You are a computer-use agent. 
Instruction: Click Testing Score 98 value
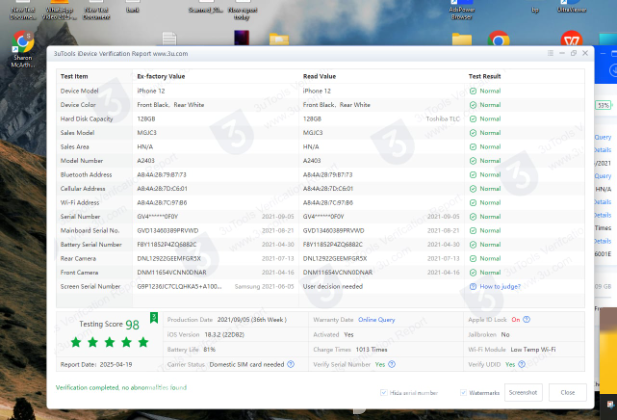point(132,325)
